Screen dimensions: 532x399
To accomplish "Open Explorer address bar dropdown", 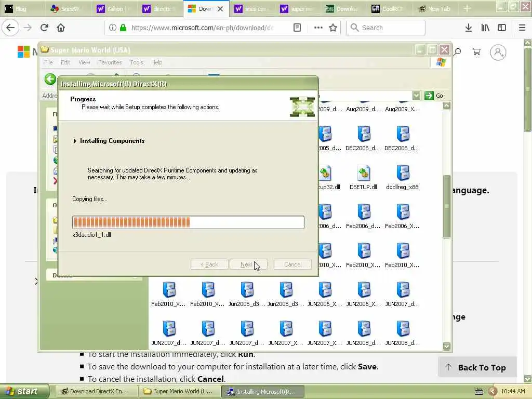I will point(416,96).
